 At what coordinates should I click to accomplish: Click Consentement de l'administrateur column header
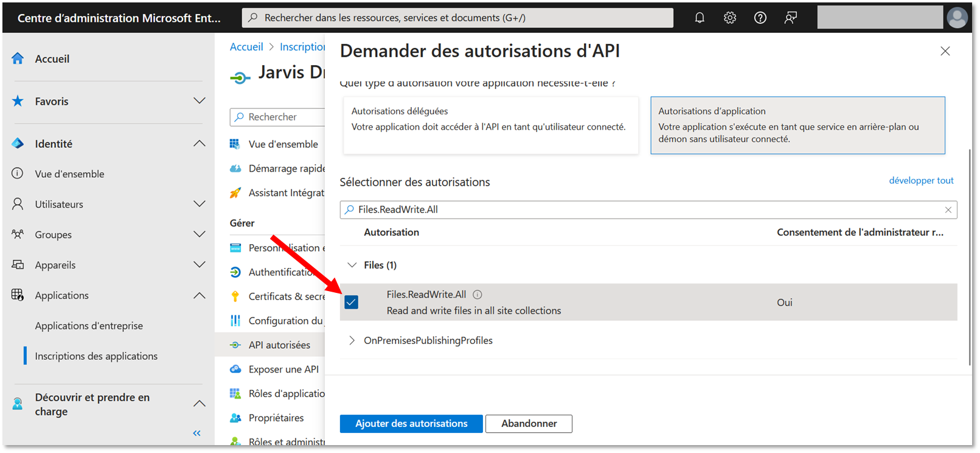(860, 233)
